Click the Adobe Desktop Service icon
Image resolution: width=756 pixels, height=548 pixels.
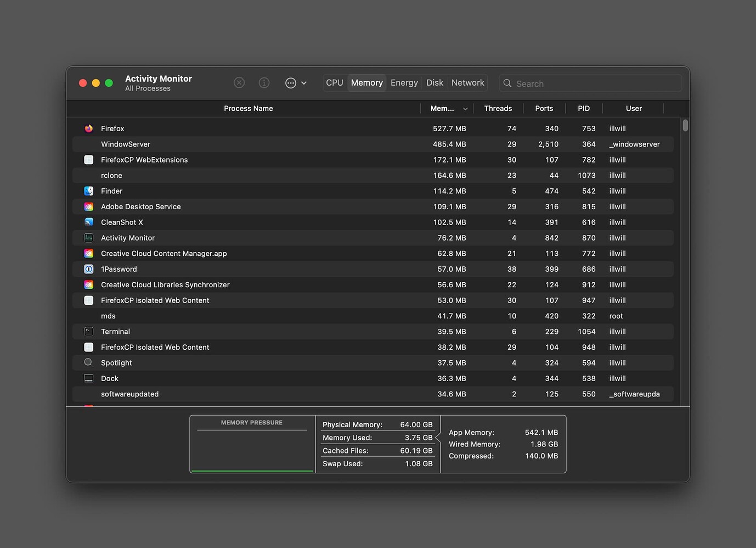[x=88, y=206]
